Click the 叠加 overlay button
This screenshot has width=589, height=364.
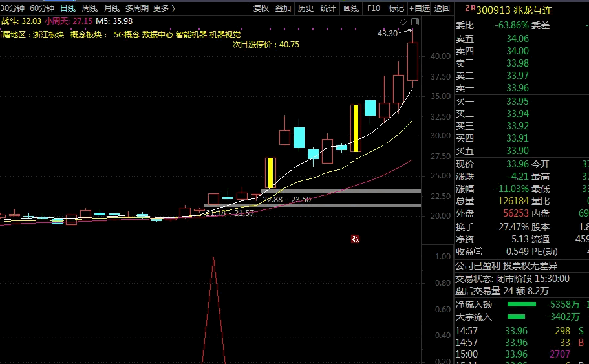[x=283, y=8]
